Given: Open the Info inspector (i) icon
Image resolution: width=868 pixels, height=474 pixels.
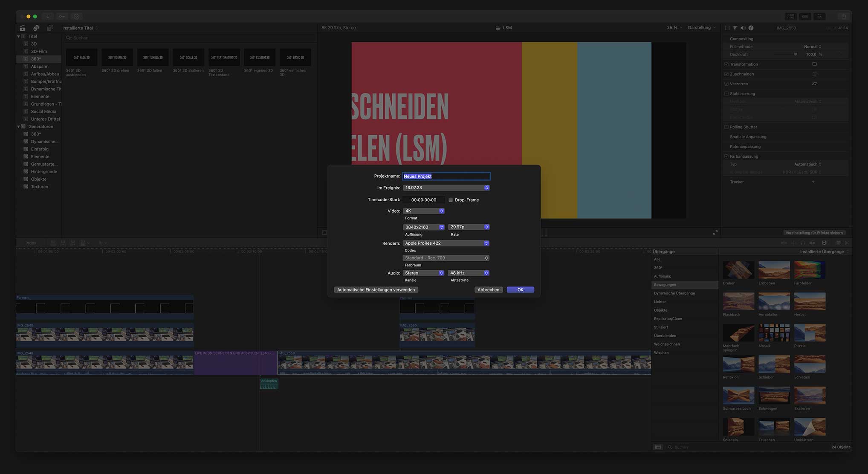Looking at the screenshot, I should point(751,28).
